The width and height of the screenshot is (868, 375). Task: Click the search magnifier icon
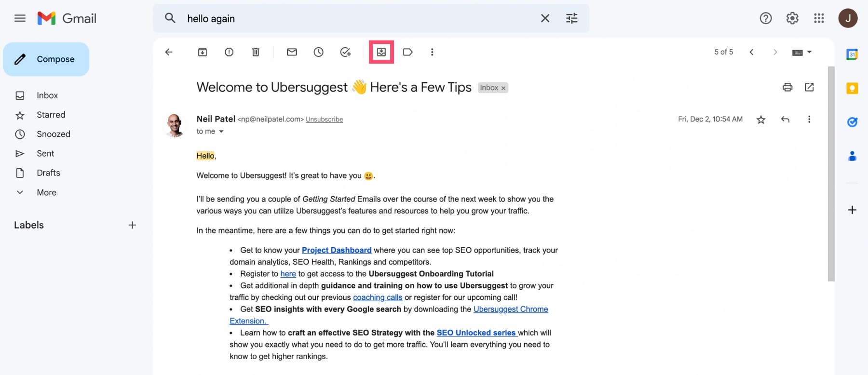[x=170, y=18]
